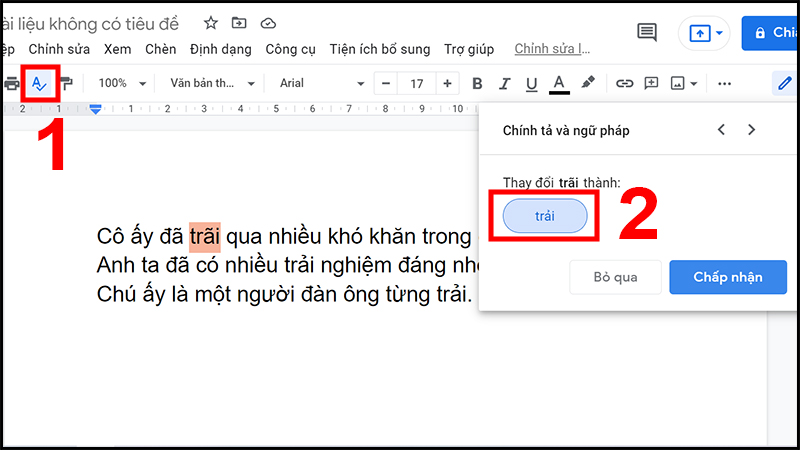The height and width of the screenshot is (450, 800).
Task: Insert a link using the link icon
Action: [x=624, y=83]
